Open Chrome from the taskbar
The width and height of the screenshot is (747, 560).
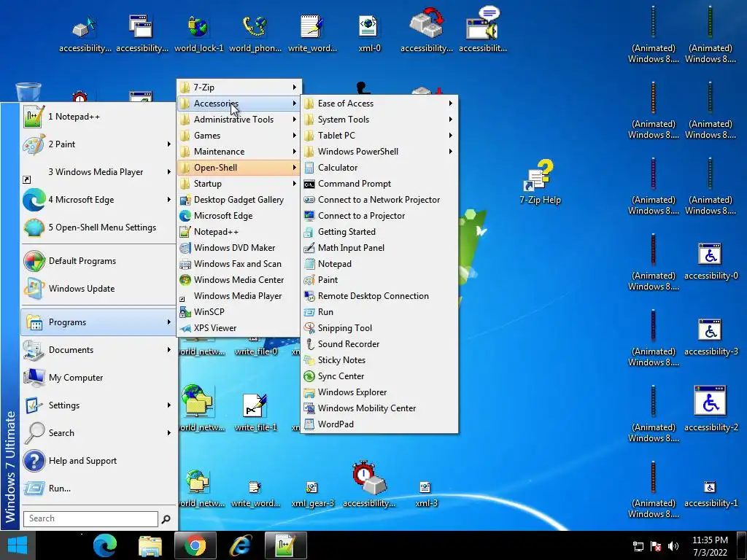pos(196,545)
